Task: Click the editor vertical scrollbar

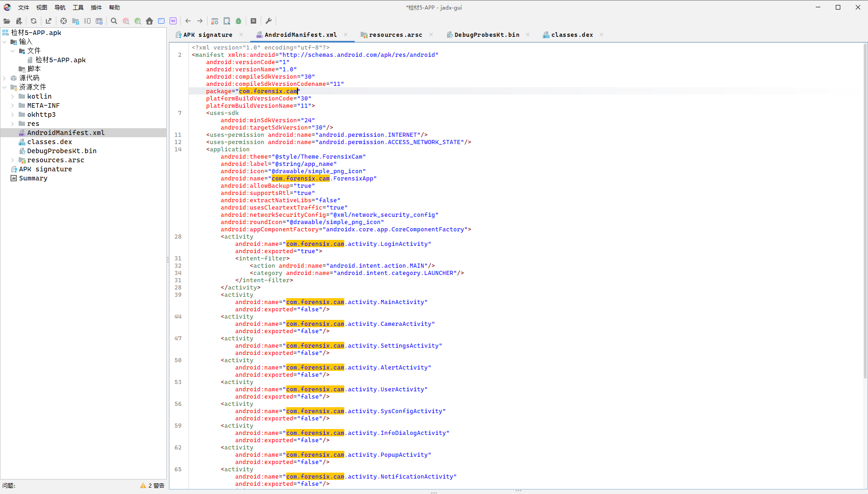Action: click(x=865, y=209)
